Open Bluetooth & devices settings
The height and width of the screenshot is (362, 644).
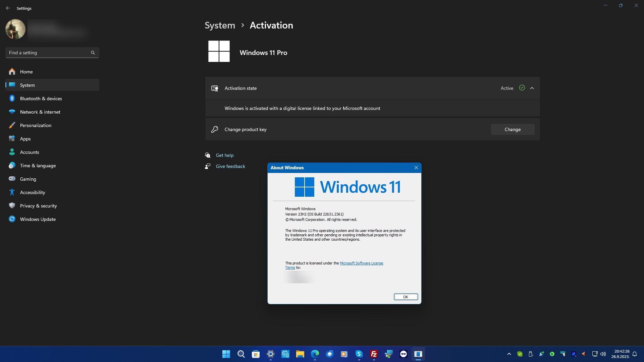[41, 99]
